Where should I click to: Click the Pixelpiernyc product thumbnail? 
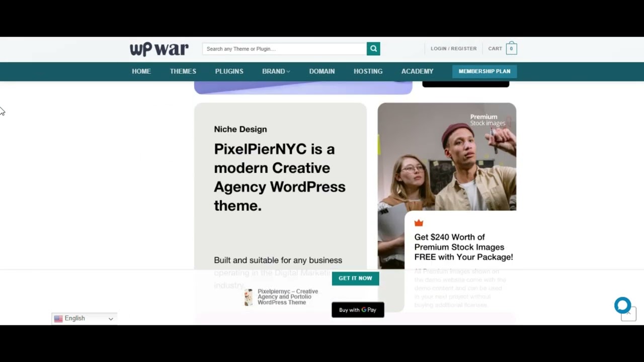[248, 297]
